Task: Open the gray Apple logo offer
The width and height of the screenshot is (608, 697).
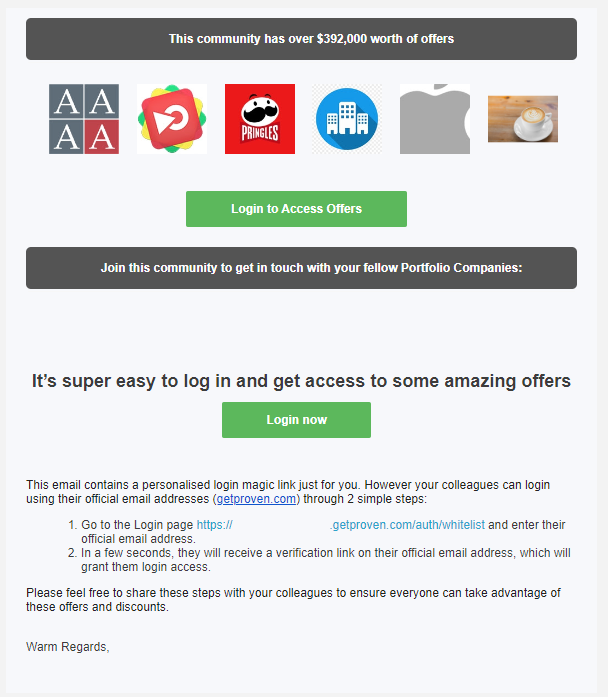Action: (435, 119)
